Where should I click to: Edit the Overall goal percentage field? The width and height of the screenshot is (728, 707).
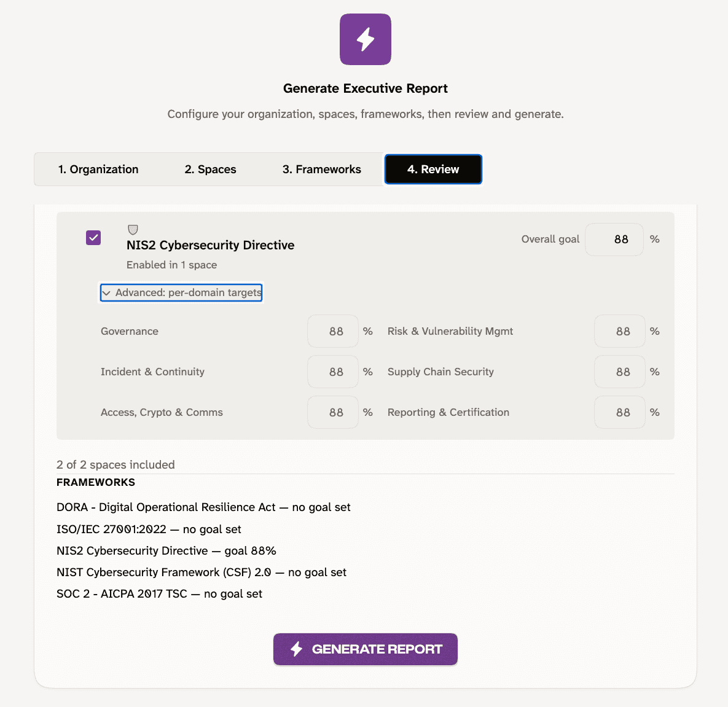(x=614, y=239)
